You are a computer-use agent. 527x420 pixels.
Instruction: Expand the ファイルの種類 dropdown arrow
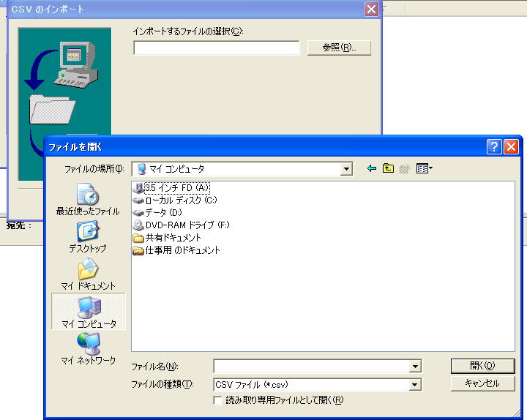point(415,384)
